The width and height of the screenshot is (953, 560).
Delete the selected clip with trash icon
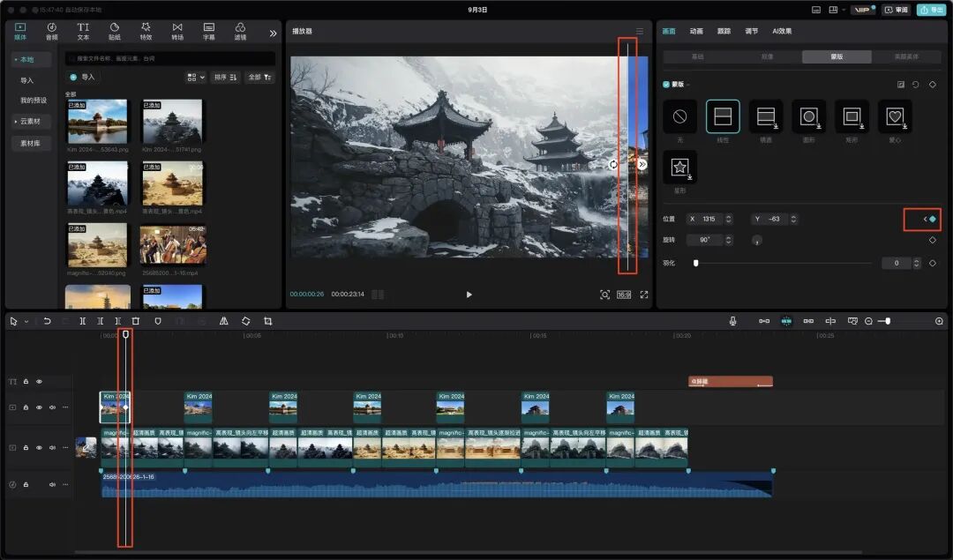tap(136, 321)
